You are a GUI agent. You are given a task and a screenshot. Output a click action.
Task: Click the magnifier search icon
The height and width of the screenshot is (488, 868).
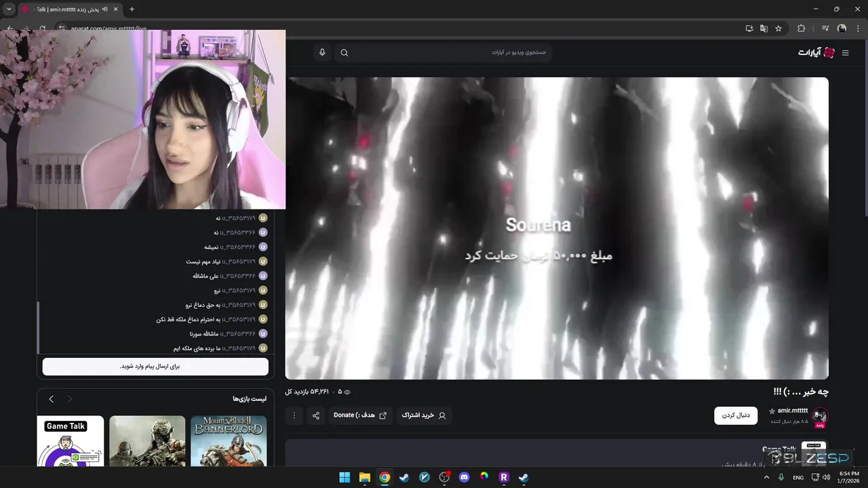(344, 53)
